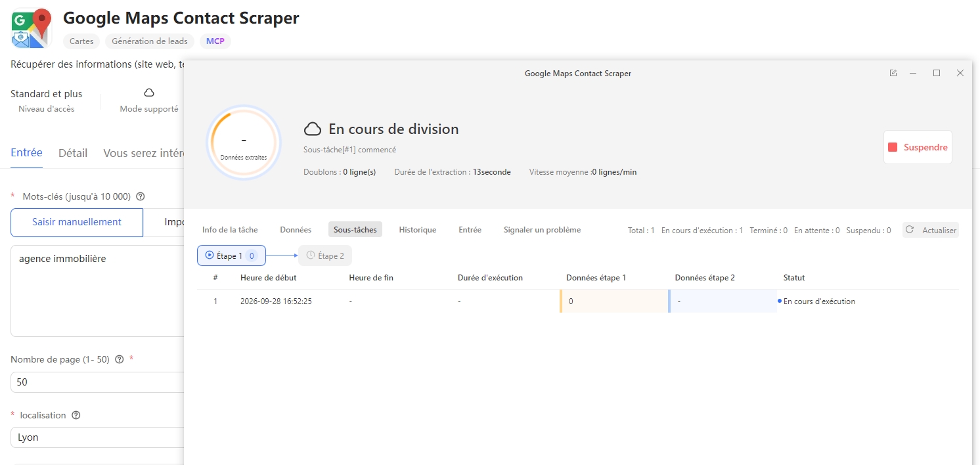Viewport: 980px width, 465px height.
Task: Click the Total : 1 counter
Action: [x=641, y=231]
